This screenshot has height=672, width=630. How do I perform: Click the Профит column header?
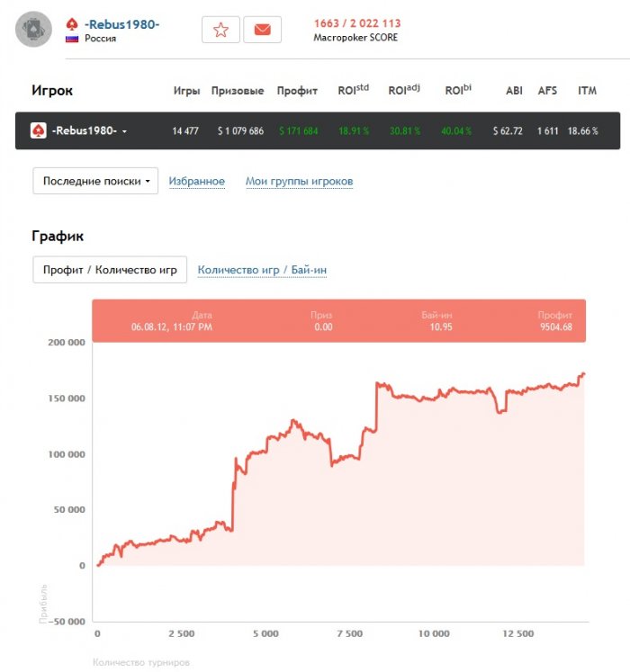(x=297, y=91)
